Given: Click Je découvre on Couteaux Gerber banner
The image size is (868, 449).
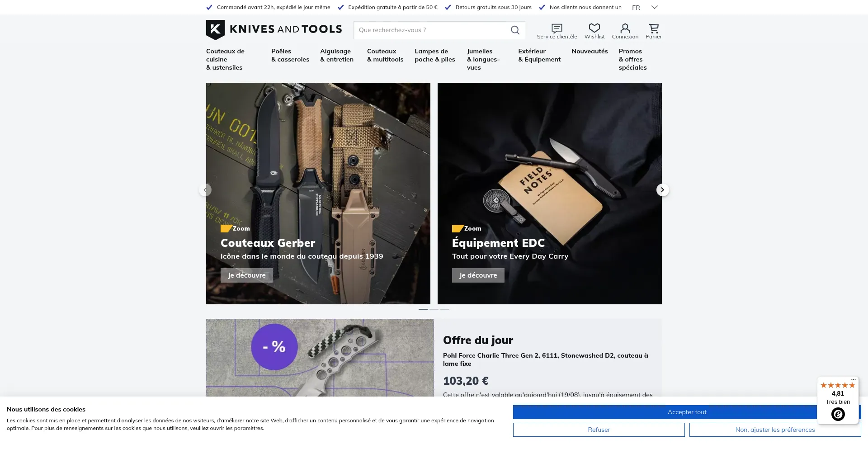Looking at the screenshot, I should point(247,275).
